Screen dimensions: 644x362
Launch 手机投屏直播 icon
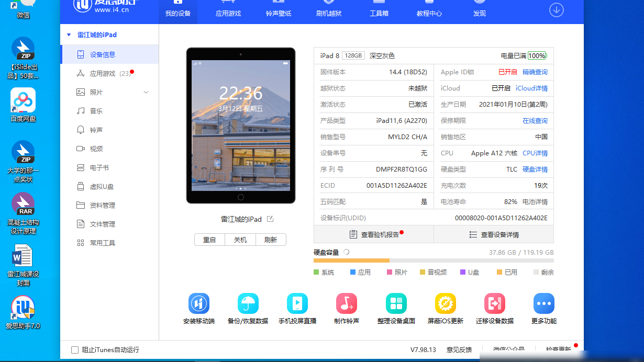(x=297, y=303)
